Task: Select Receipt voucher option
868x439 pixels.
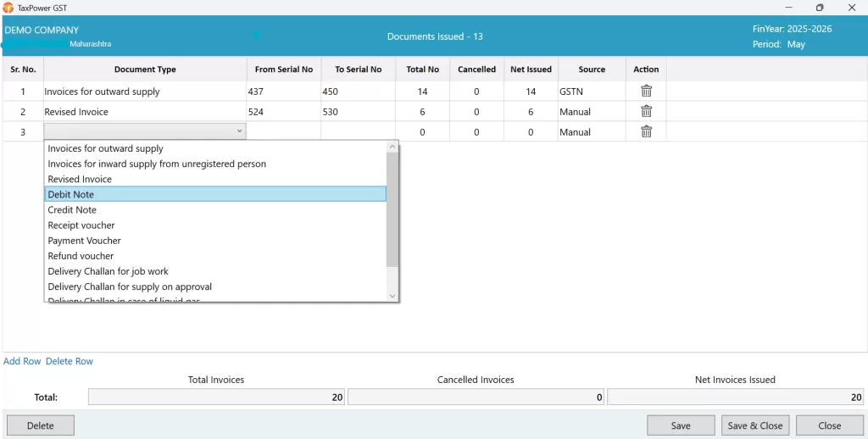Action: pyautogui.click(x=215, y=225)
